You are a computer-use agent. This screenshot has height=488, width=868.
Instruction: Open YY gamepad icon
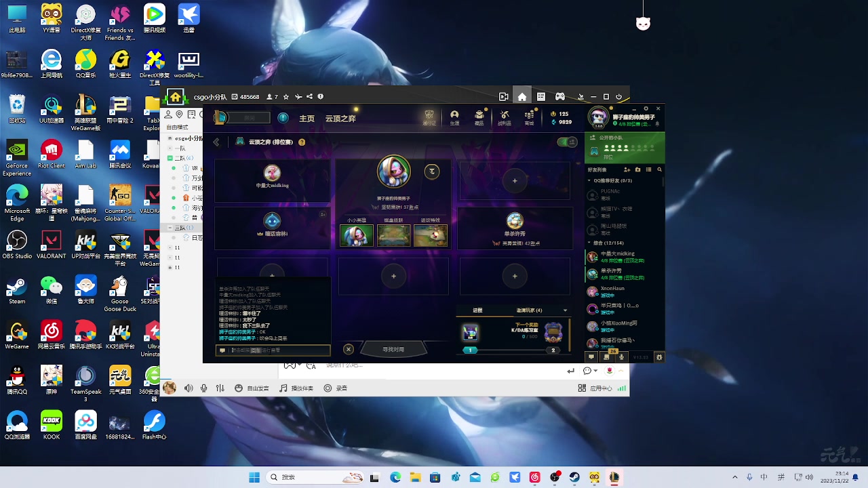click(x=559, y=97)
